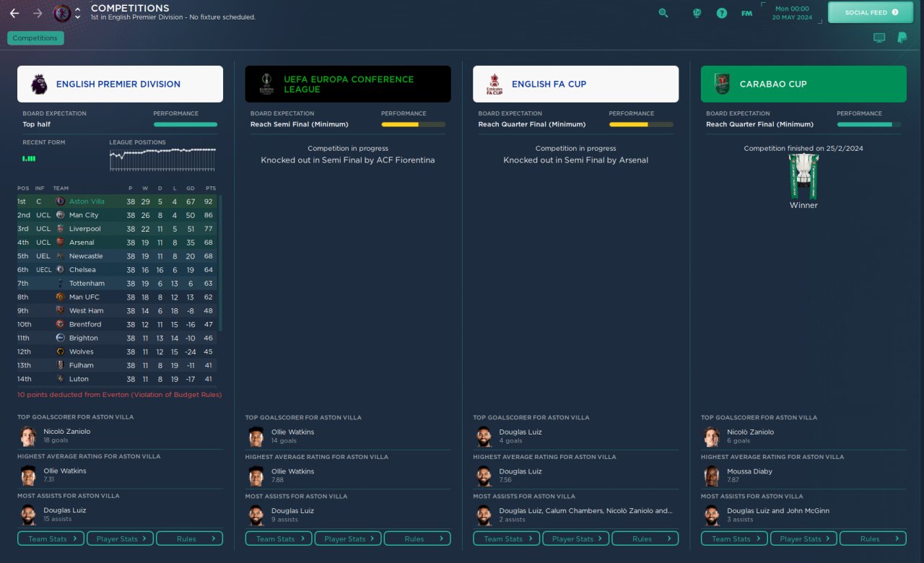Open Player Stats for English FA Cup
The image size is (924, 563).
(x=576, y=538)
